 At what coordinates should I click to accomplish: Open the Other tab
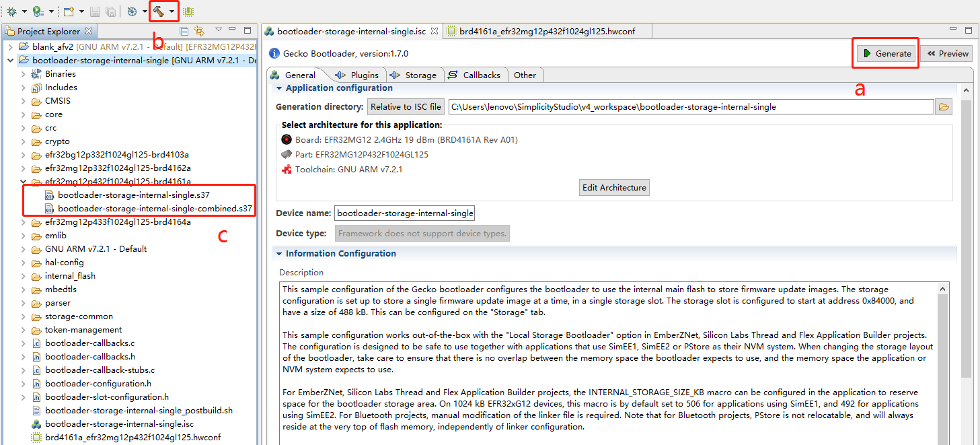tap(525, 75)
